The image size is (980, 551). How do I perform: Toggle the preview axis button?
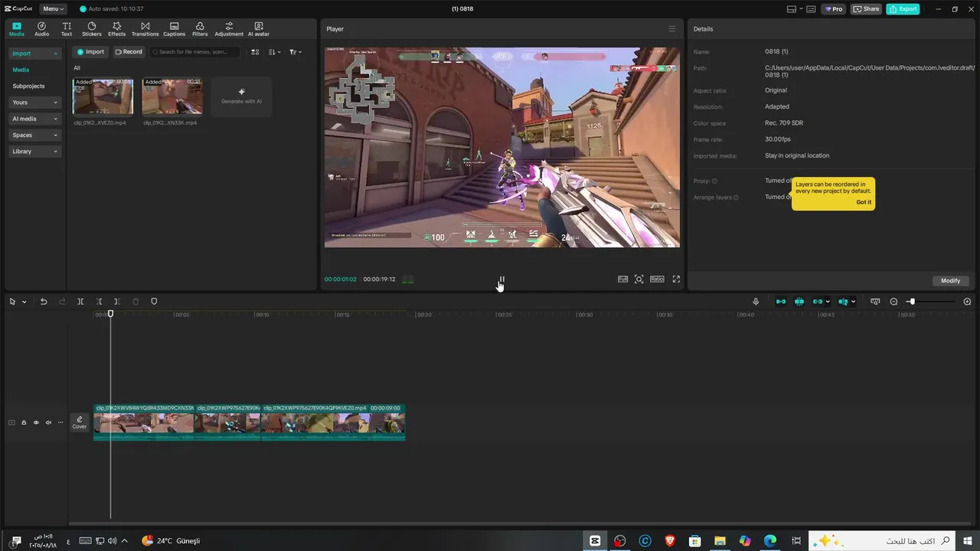(842, 302)
